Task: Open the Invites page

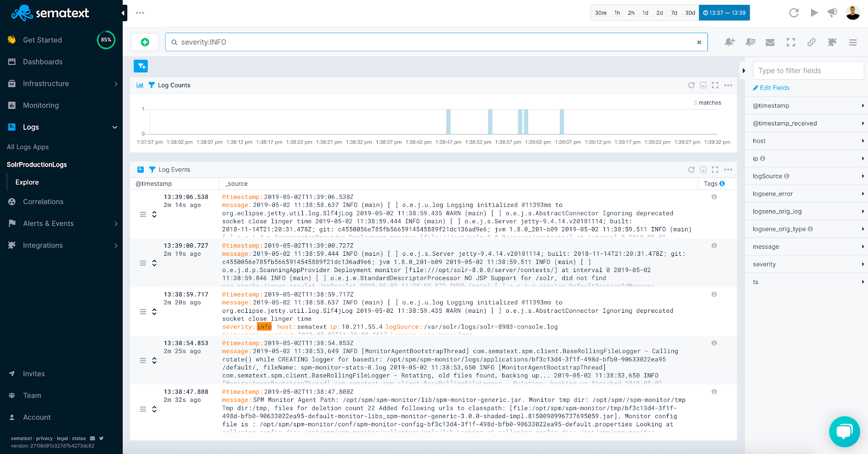Action: coord(34,374)
